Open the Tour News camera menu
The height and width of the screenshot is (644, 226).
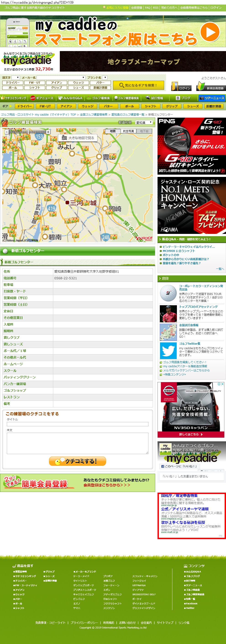(x=212, y=98)
